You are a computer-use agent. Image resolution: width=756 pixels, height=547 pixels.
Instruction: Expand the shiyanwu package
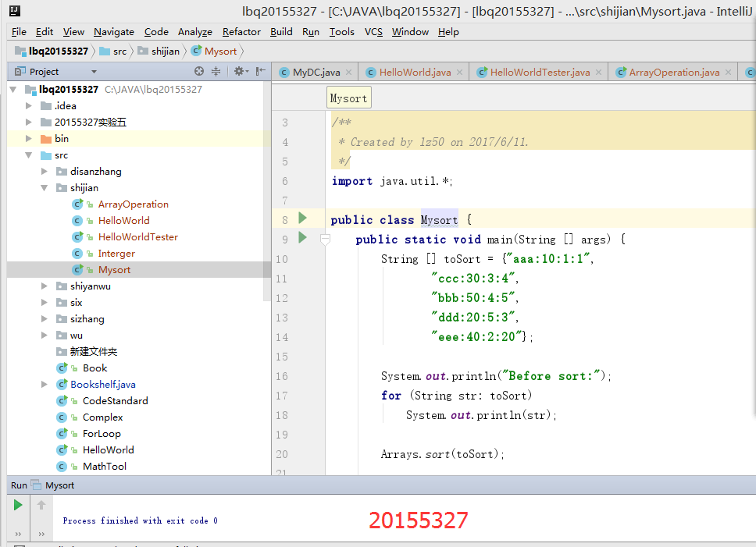[x=44, y=286]
